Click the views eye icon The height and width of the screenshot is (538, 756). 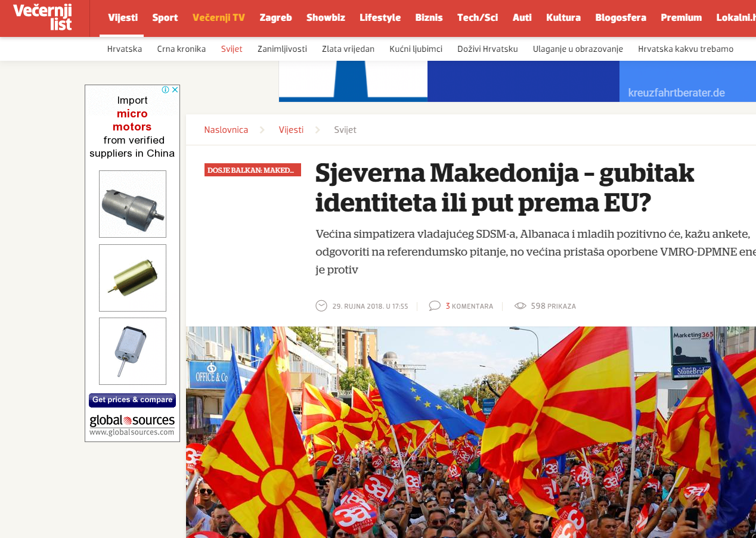click(x=520, y=306)
